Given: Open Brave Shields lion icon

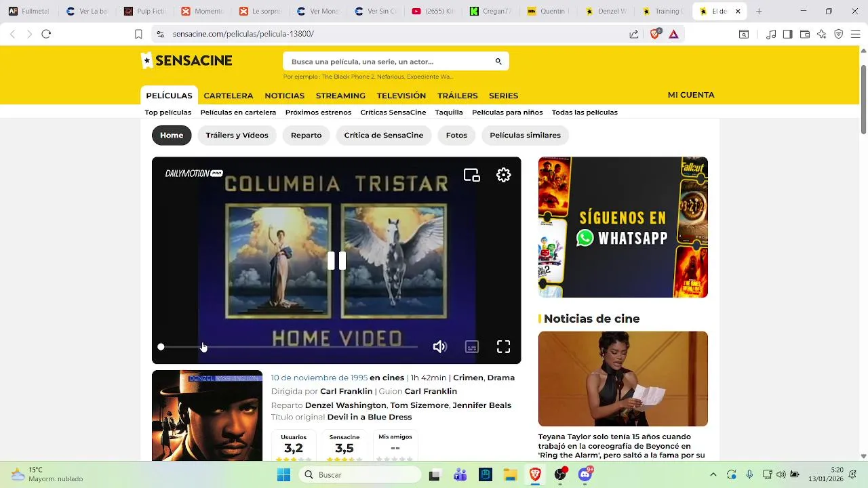Looking at the screenshot, I should pos(654,34).
